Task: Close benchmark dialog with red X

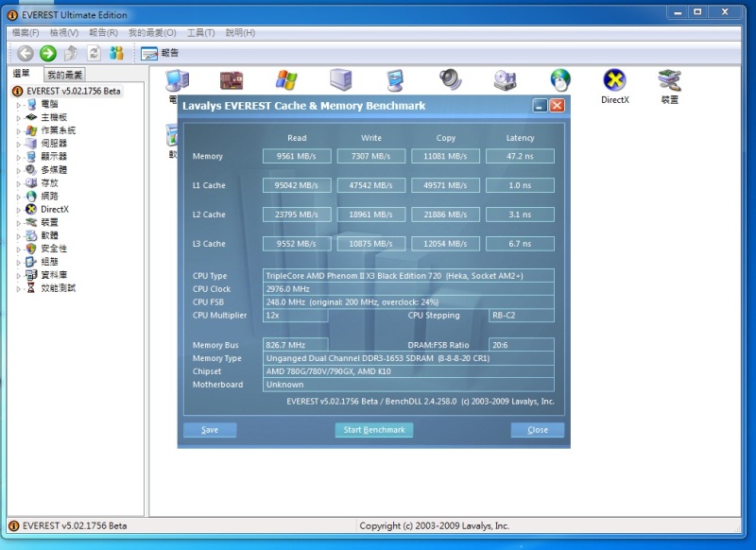Action: (558, 106)
